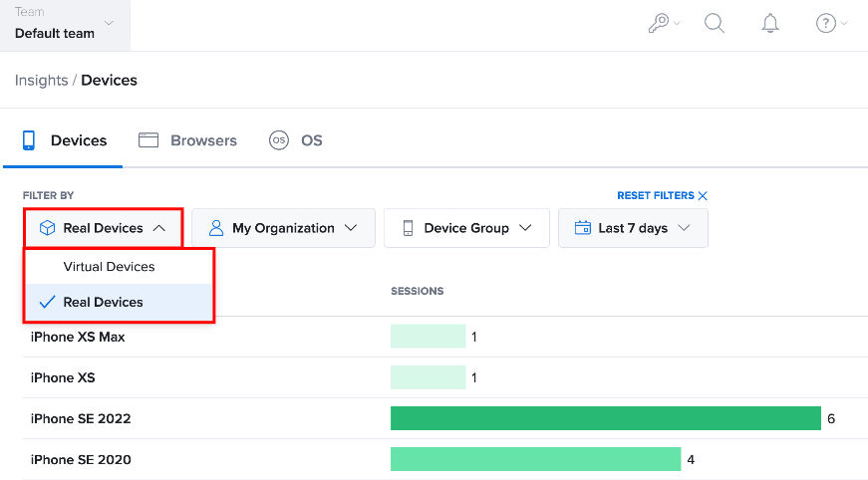Click the iPhone SE 2022 sessions bar
The image size is (868, 480).
pyautogui.click(x=606, y=418)
